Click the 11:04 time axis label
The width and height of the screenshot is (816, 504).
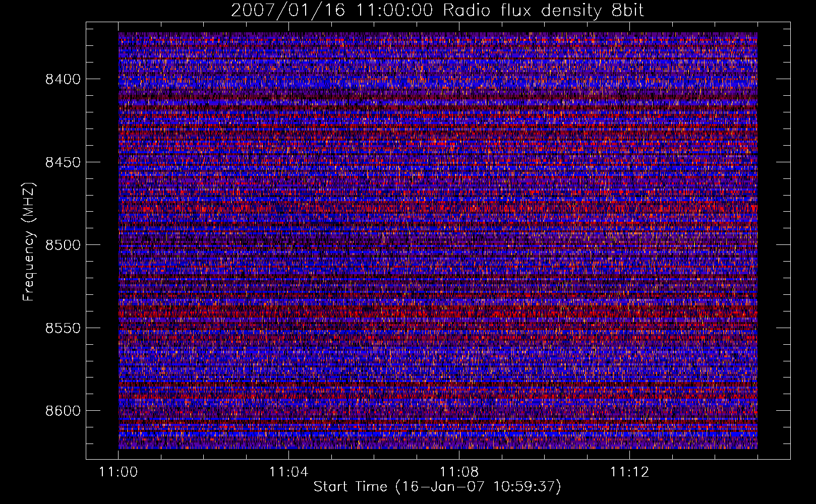[x=288, y=472]
